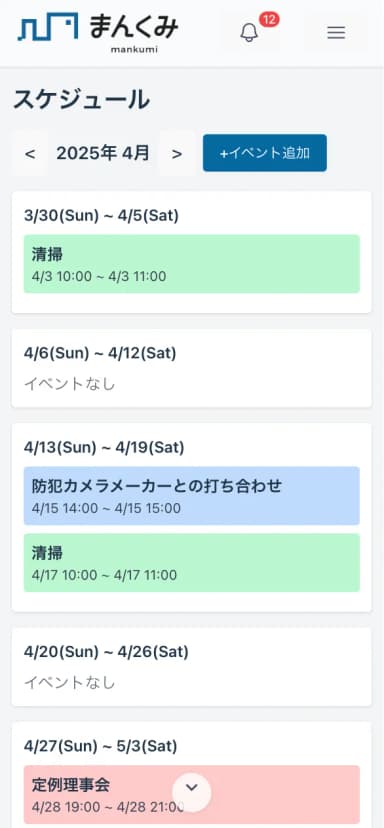Click the スケジュール page heading
This screenshot has width=384, height=828.
(81, 99)
